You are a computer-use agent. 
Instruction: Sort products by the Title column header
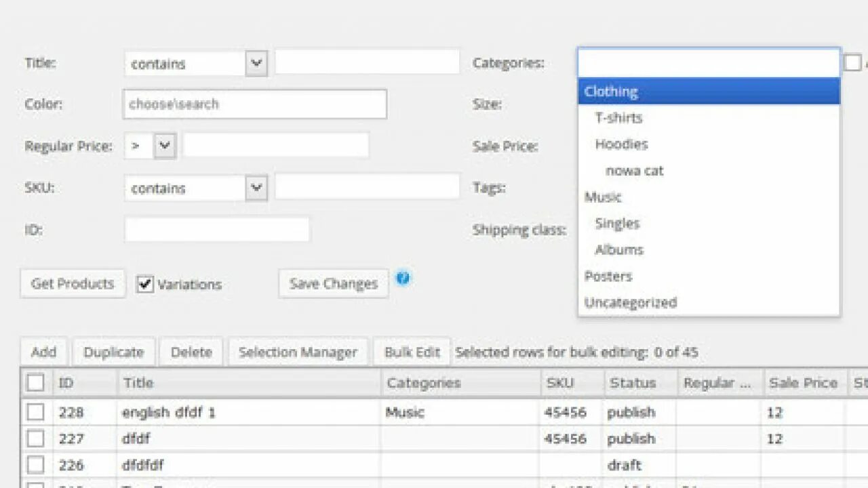(x=139, y=382)
